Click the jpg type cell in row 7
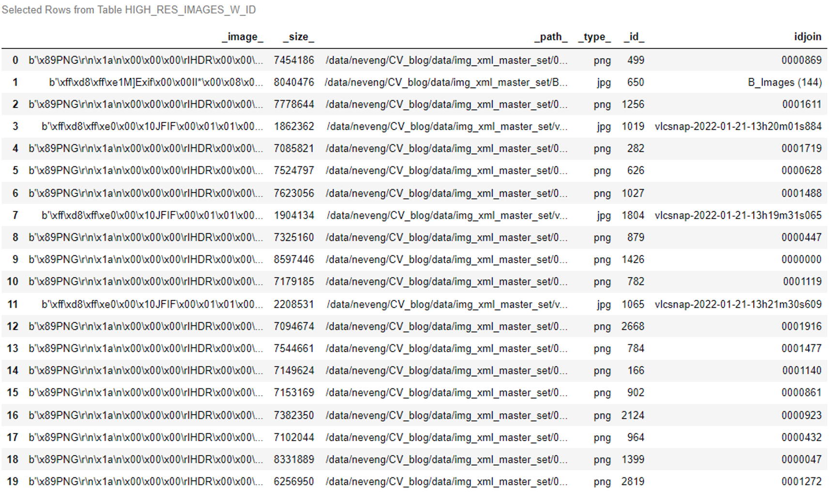Image resolution: width=832 pixels, height=504 pixels. click(604, 215)
